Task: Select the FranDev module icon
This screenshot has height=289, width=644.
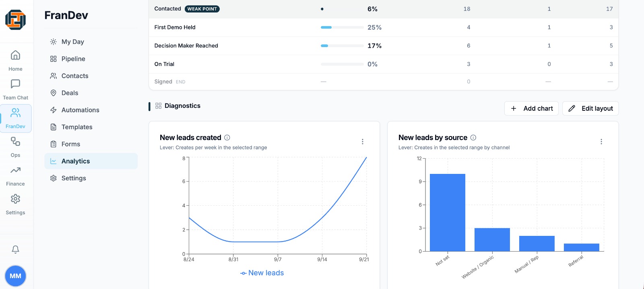Action: pyautogui.click(x=15, y=118)
